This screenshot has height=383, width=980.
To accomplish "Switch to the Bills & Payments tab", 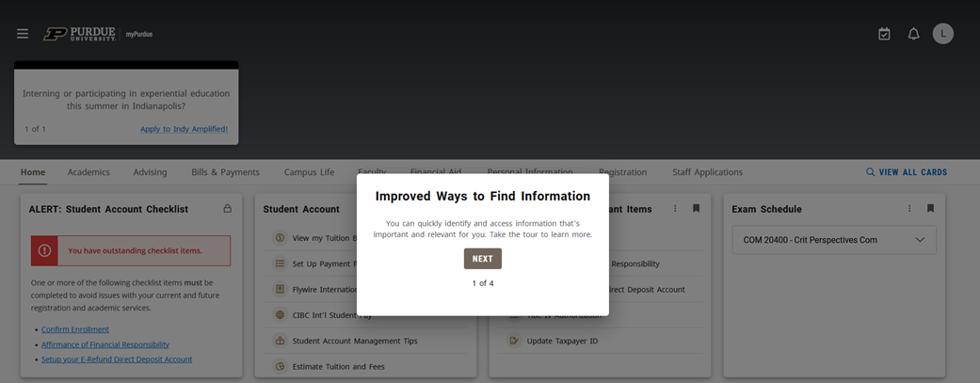I will (225, 172).
